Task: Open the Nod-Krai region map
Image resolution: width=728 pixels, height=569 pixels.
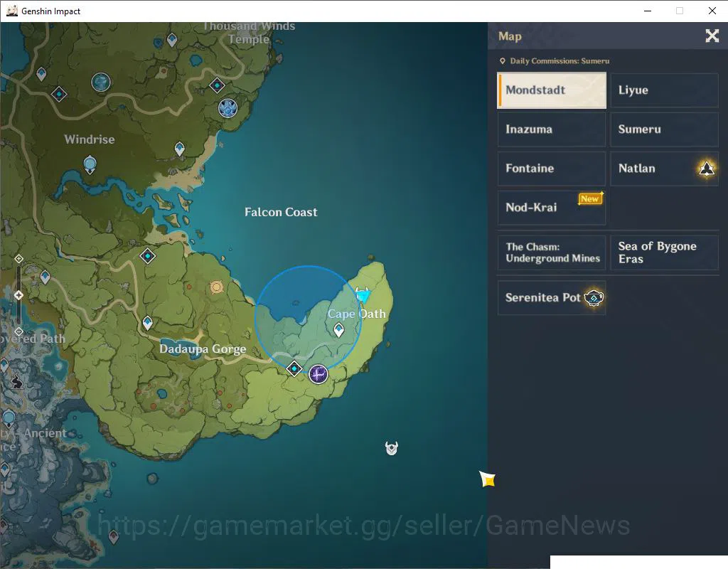Action: (x=552, y=207)
